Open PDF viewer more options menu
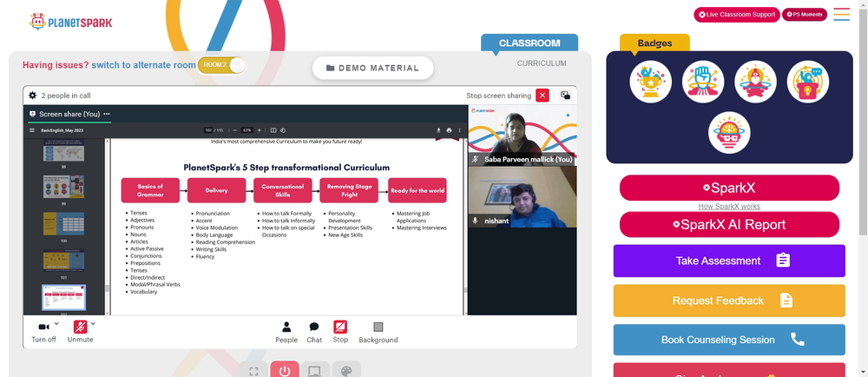868x377 pixels. (459, 130)
